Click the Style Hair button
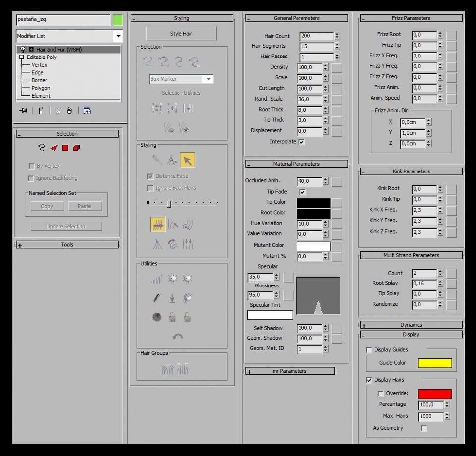 click(x=181, y=34)
